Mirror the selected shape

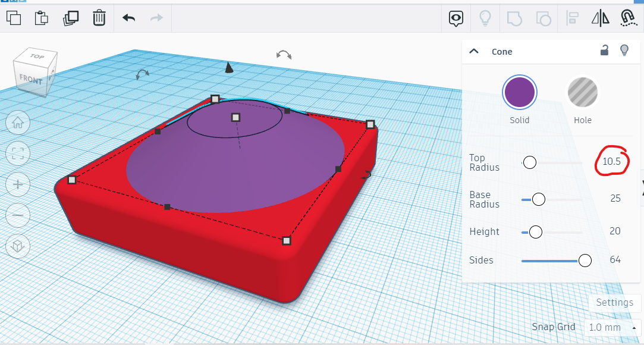pos(600,18)
